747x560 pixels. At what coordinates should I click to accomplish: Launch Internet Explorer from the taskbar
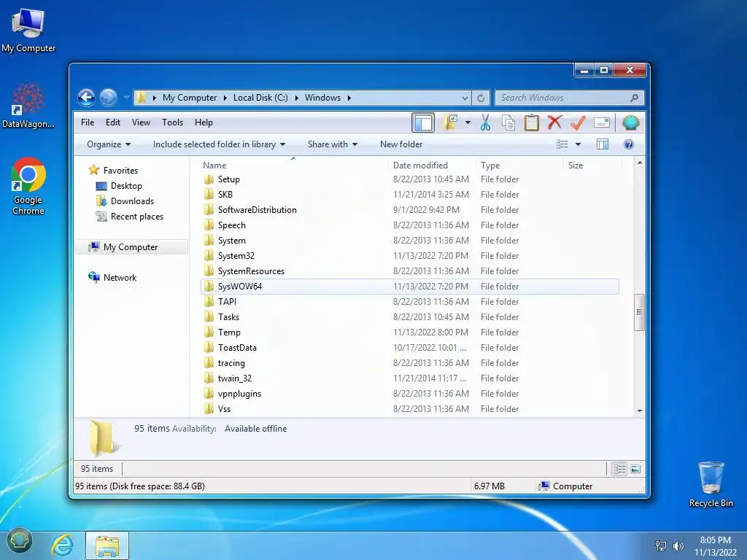point(63,545)
